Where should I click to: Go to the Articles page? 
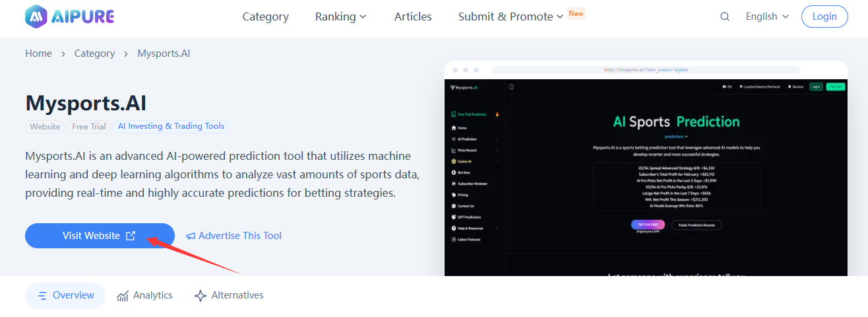coord(413,17)
